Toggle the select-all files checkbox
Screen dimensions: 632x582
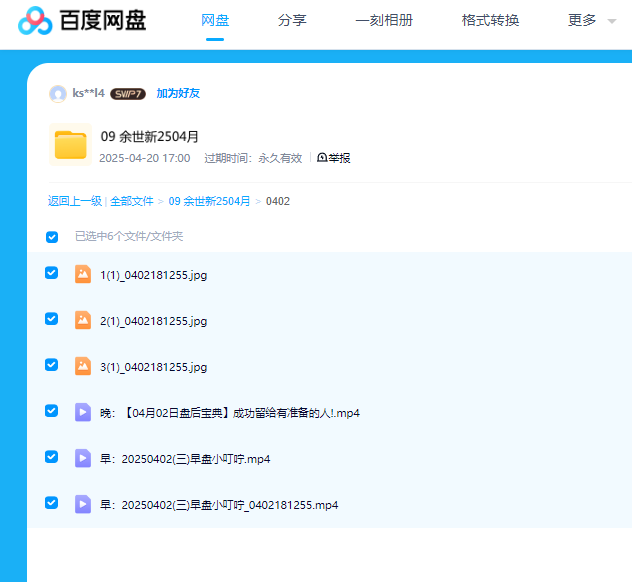coord(52,237)
